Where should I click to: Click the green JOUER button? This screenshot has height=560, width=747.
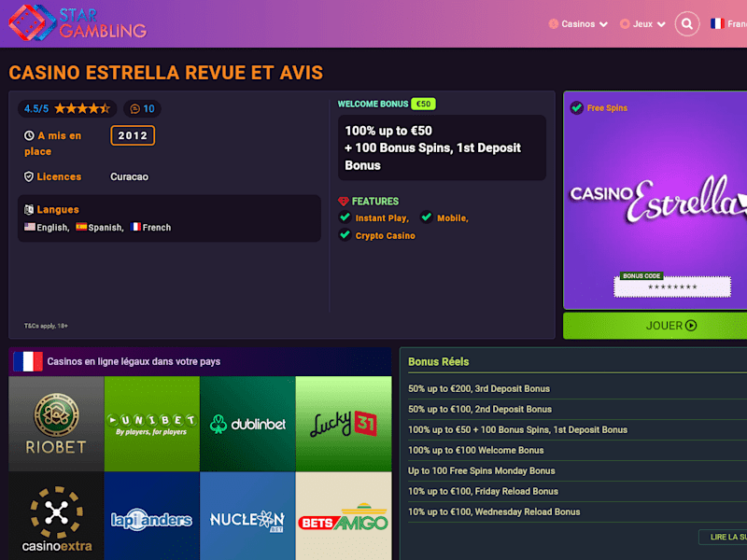coord(655,326)
